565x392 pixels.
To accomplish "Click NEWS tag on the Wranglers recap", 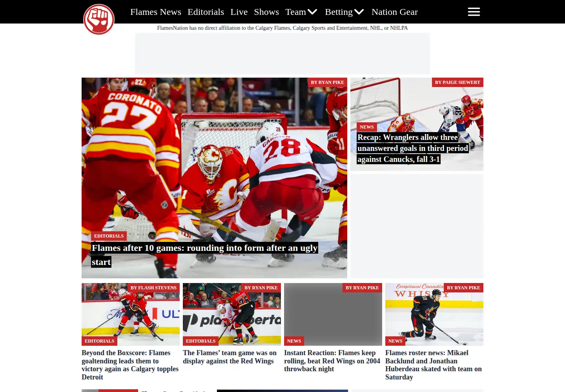I will tap(367, 127).
